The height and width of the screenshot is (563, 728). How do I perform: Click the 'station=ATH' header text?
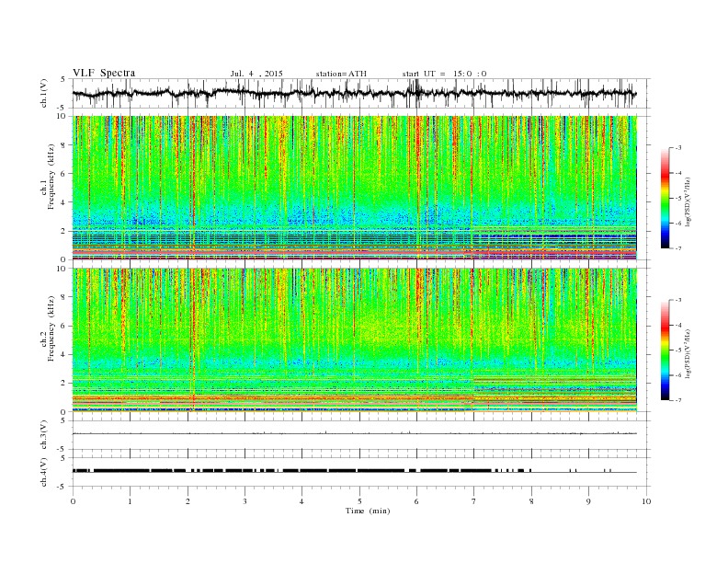click(x=341, y=74)
